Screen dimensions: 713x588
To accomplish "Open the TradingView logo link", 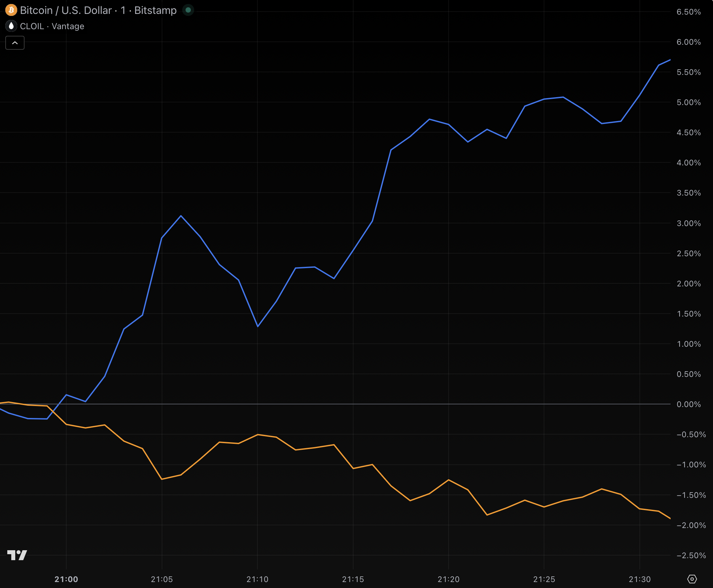I will (17, 555).
